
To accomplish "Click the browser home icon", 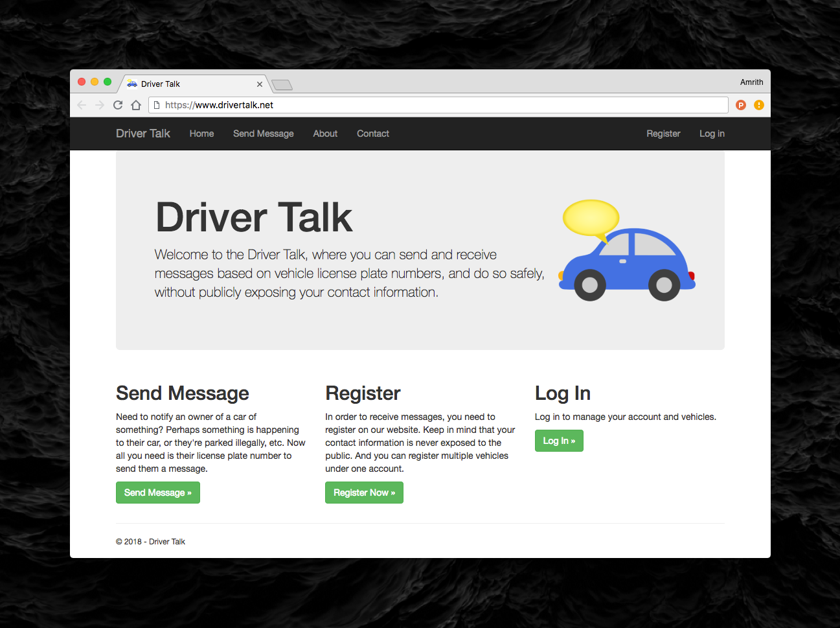I will (x=136, y=104).
